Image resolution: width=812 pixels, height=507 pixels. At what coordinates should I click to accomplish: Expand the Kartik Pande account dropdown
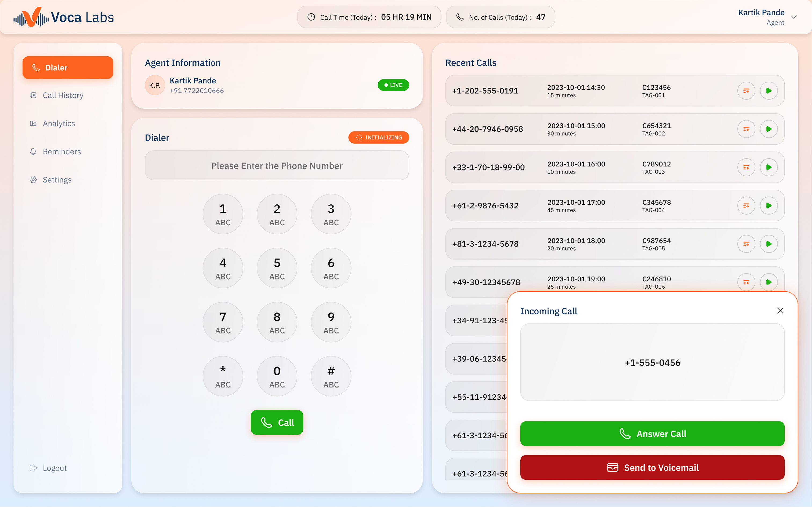point(793,17)
